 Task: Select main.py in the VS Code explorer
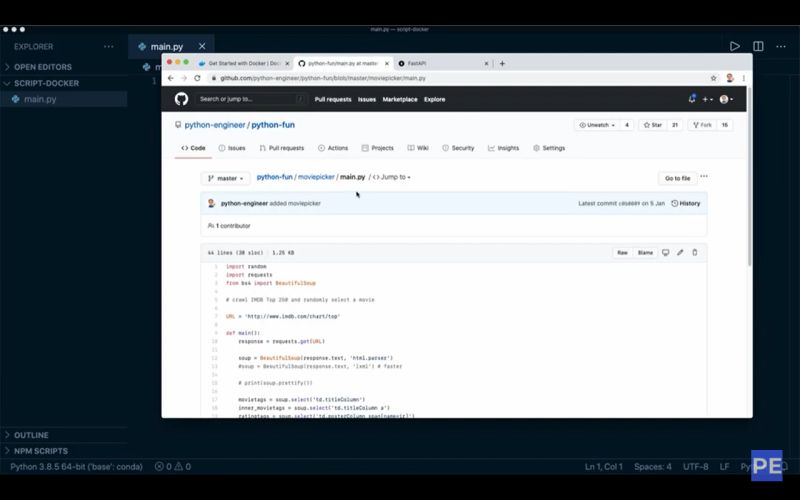tap(64, 99)
